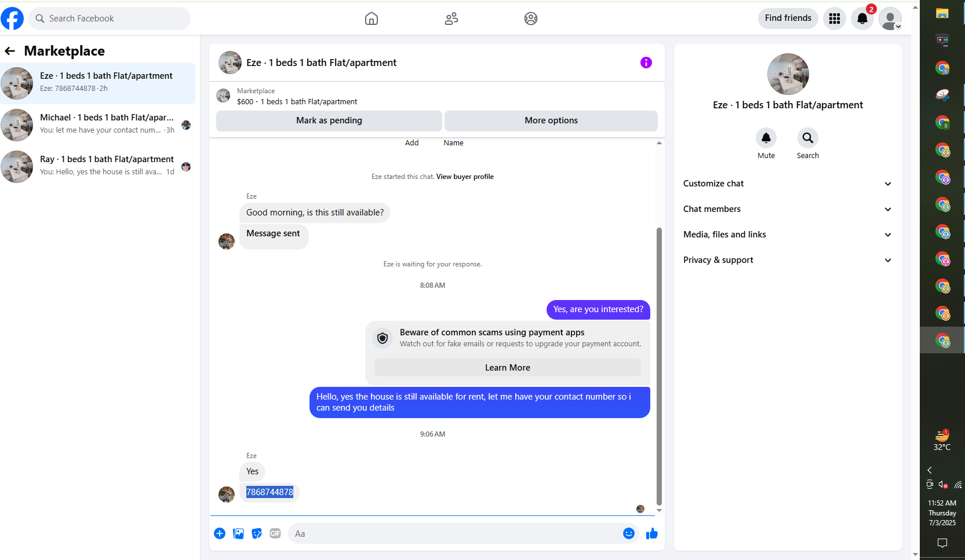Show hidden system tray icons
The image size is (965, 560).
[x=930, y=470]
